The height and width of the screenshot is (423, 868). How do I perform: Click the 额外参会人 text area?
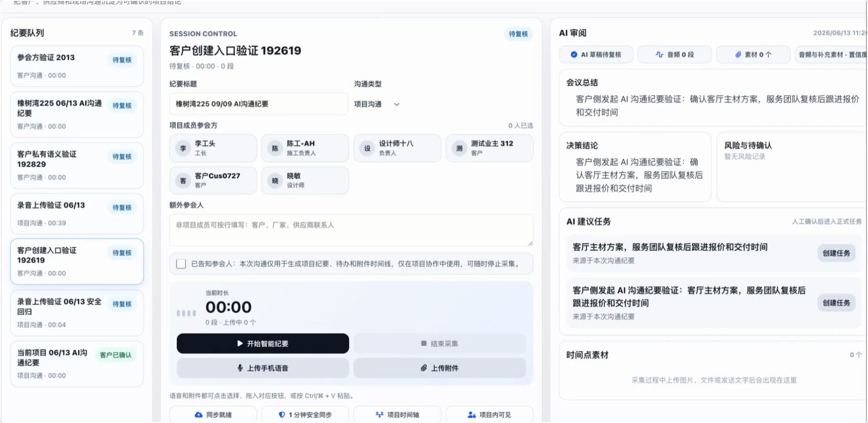coord(351,230)
